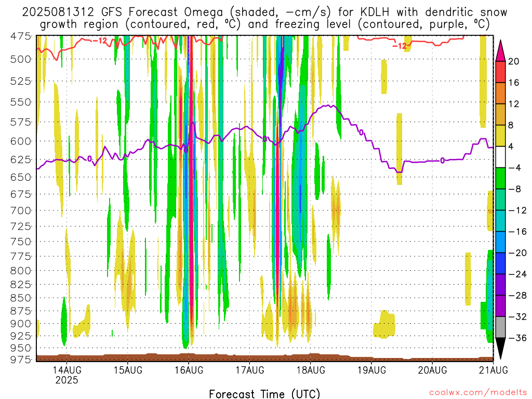Click the 600 pressure level label
Image resolution: width=532 pixels, height=399 pixels.
(x=21, y=141)
